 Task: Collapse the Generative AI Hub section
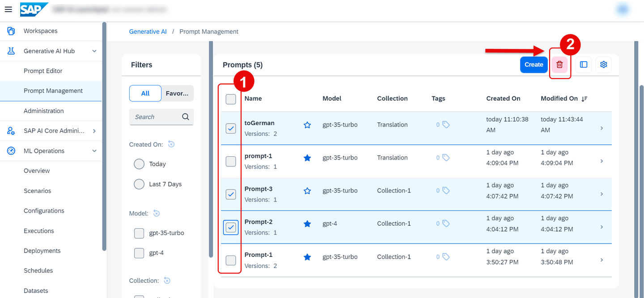tap(94, 51)
